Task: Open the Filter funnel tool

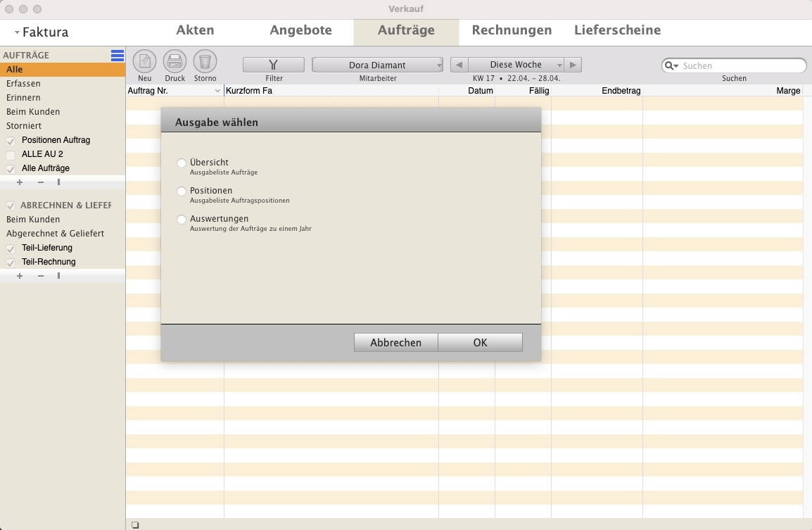Action: [273, 64]
